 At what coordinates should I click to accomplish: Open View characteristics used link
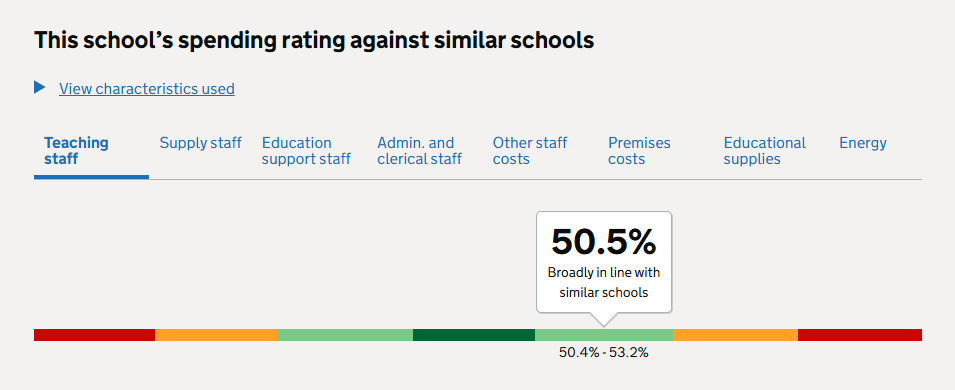pos(147,89)
